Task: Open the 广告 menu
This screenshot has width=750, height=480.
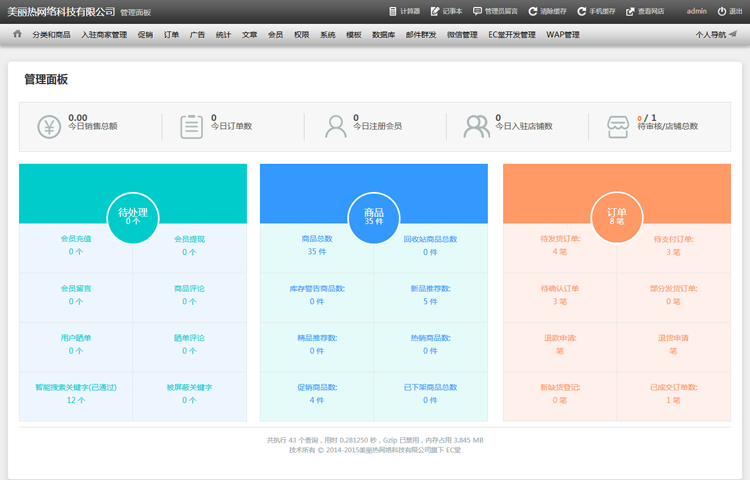Action: (197, 34)
